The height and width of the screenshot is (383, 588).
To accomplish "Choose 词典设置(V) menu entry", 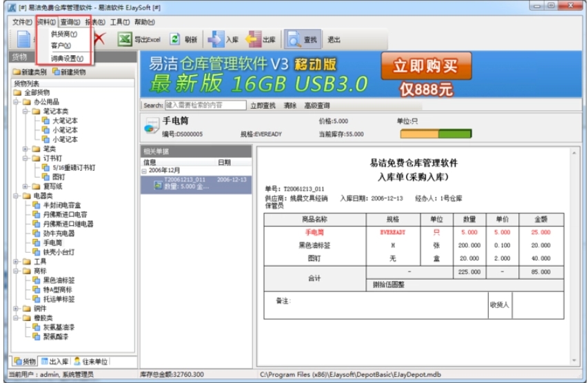I will 67,59.
